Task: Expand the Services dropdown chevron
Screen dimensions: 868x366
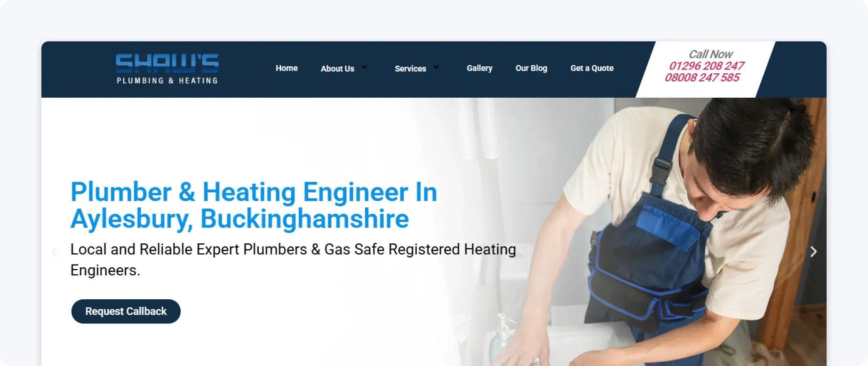Action: (436, 67)
